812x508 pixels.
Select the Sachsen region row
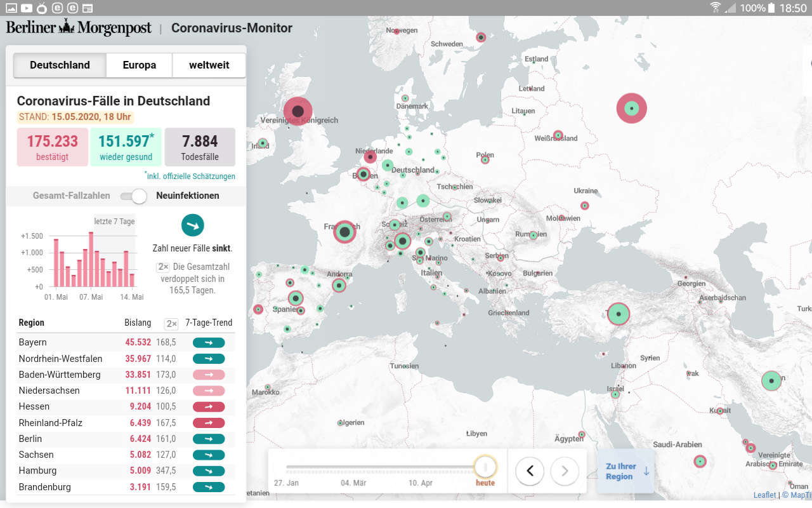[x=126, y=455]
